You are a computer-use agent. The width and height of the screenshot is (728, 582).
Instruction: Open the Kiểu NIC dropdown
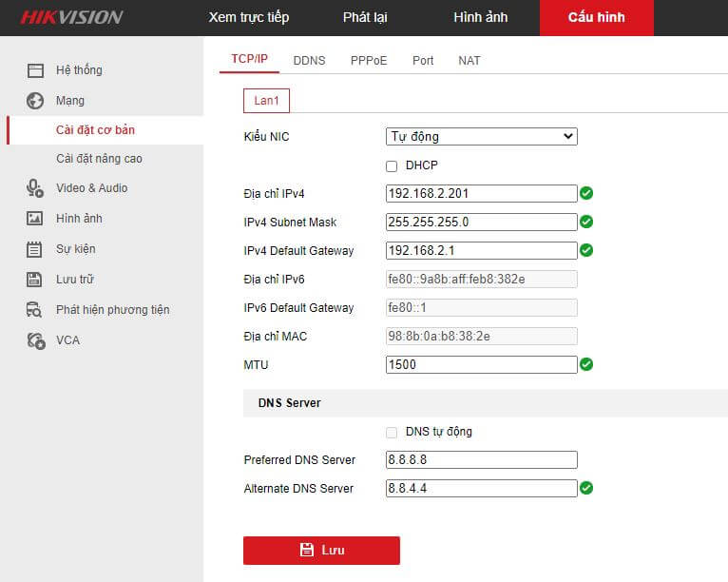click(x=482, y=137)
